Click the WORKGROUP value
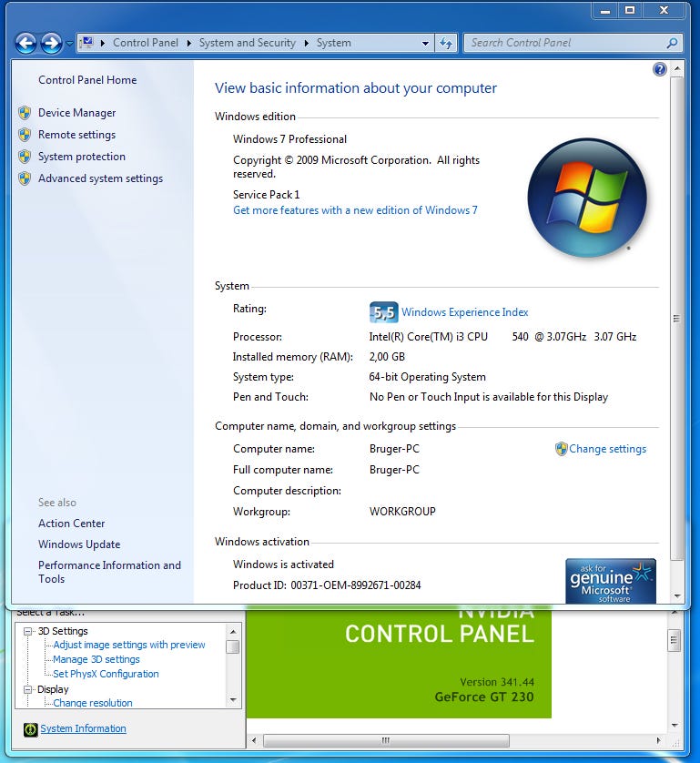 402,512
